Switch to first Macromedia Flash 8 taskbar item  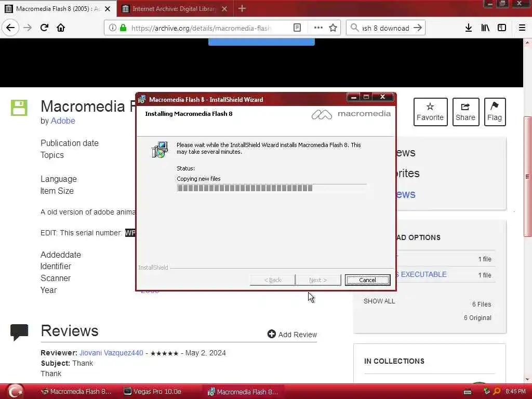click(76, 392)
